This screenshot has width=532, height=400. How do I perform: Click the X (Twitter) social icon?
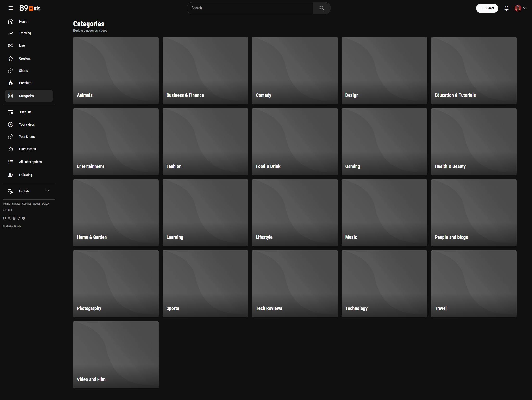click(9, 218)
